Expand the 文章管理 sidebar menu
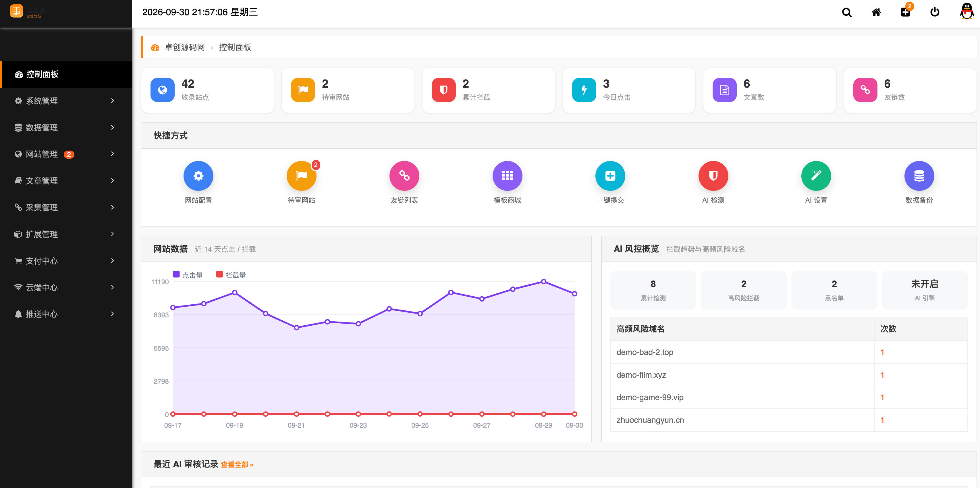Viewport: 980px width, 488px height. [x=66, y=181]
